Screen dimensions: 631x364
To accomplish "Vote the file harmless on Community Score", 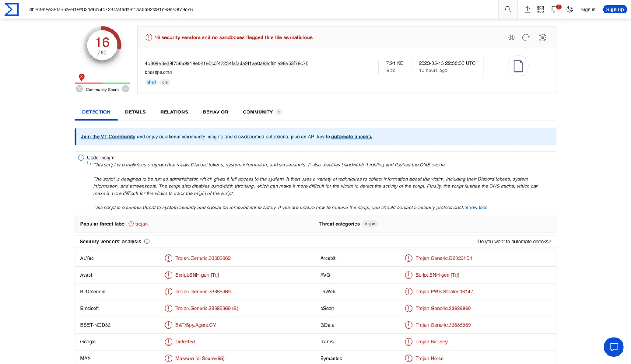I will (125, 89).
